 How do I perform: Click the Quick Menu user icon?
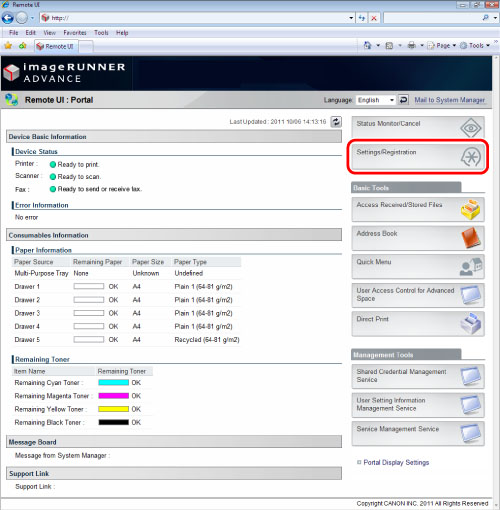click(471, 267)
